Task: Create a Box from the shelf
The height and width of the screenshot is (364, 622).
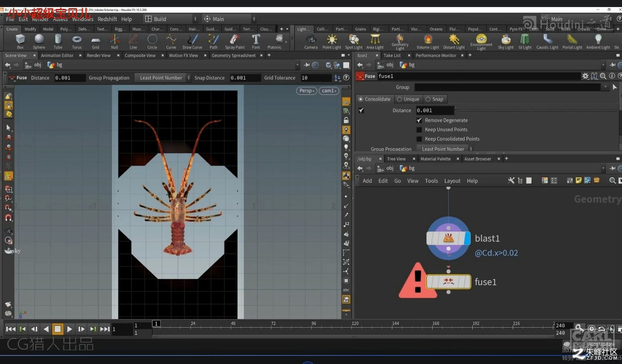Action: 20,42
